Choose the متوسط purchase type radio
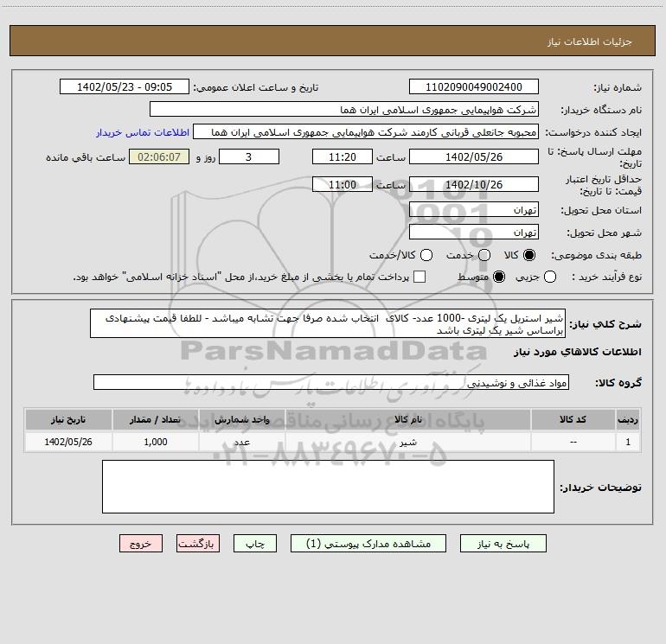Screen dimensions: 666x644 click(499, 277)
